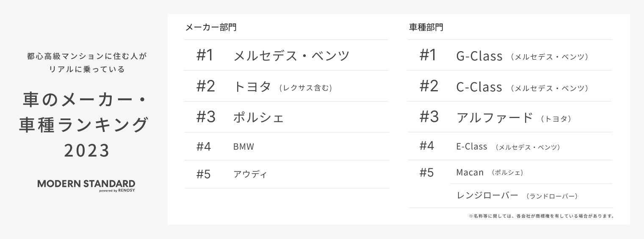Select C-Class in the model ranking
Viewport: 644px width, 239px height.
[479, 87]
